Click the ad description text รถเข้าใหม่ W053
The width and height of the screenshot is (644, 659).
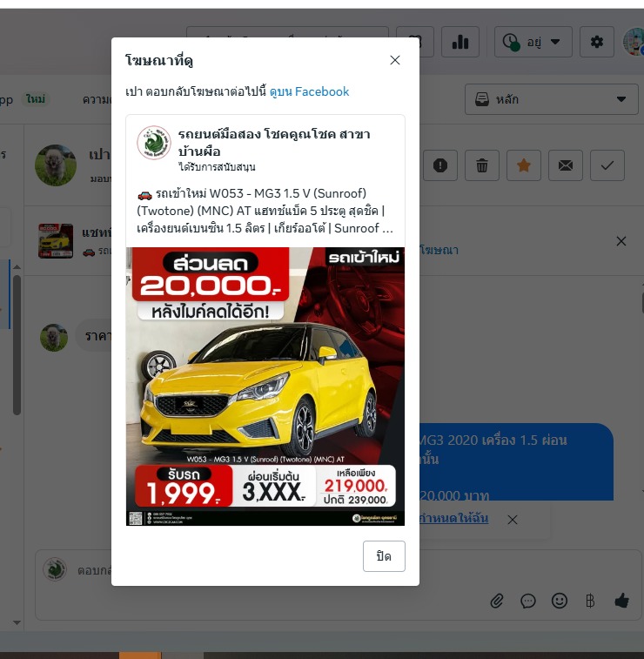point(265,211)
